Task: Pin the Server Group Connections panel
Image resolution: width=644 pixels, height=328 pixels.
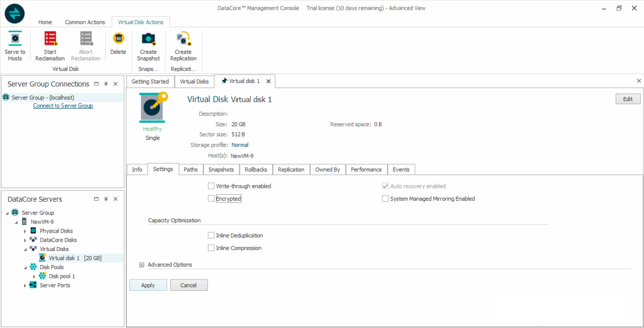Action: 106,84
